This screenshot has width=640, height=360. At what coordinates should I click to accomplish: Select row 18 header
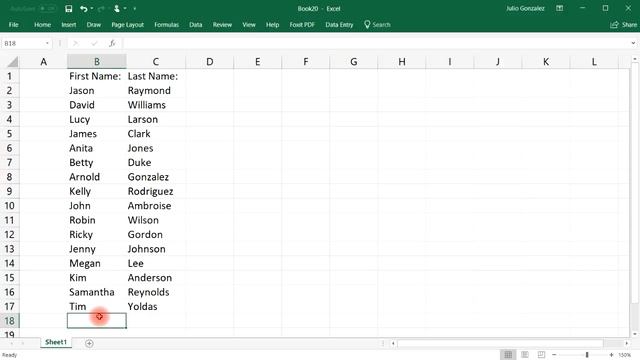[x=9, y=321]
